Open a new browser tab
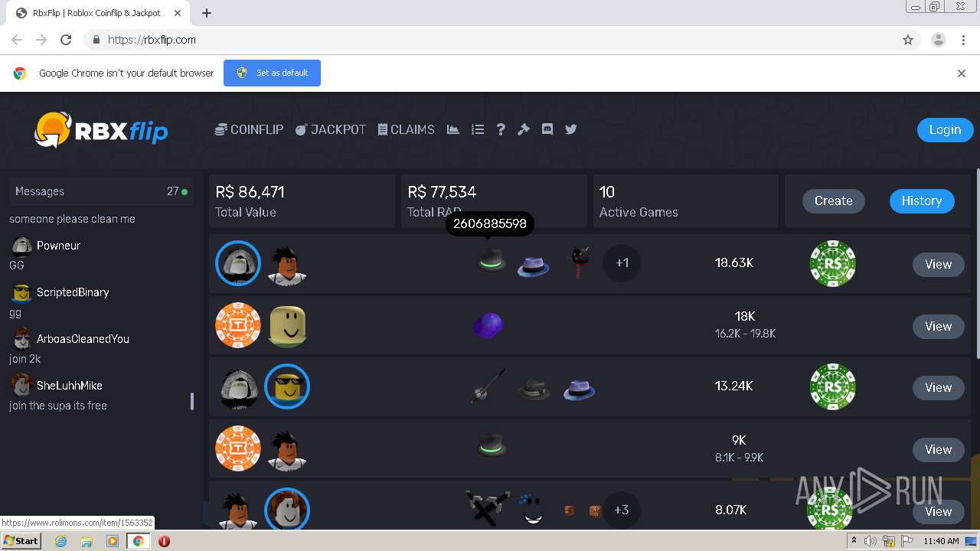This screenshot has width=980, height=551. click(207, 13)
